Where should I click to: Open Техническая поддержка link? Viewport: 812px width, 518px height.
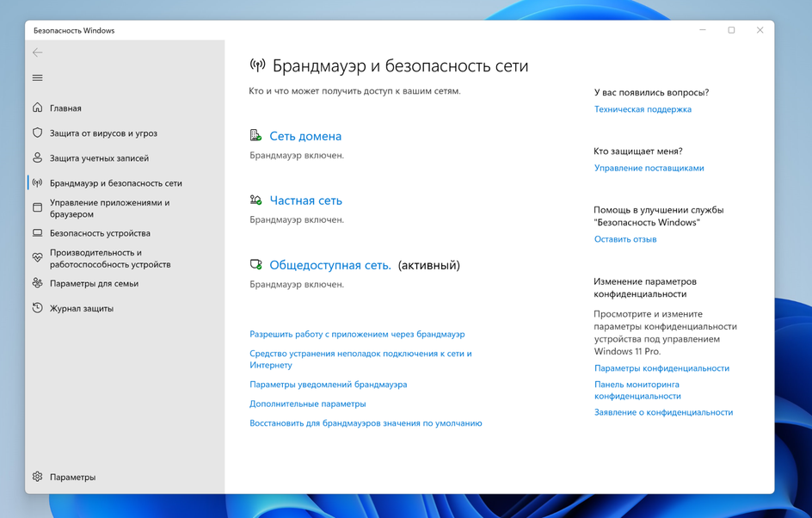click(643, 109)
